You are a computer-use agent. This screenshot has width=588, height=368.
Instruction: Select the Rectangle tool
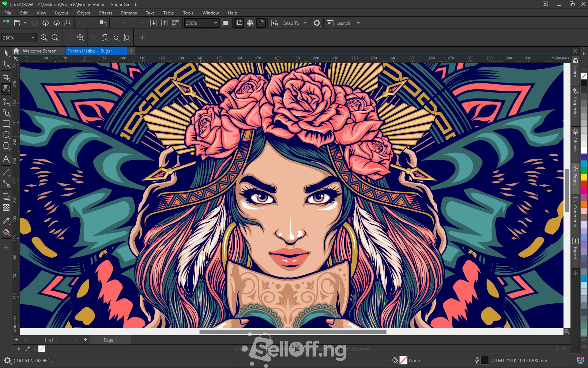click(6, 124)
